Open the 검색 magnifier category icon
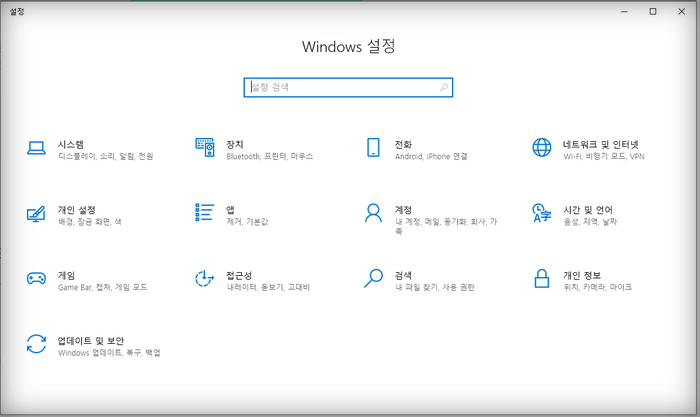The width and height of the screenshot is (700, 417). 373,278
